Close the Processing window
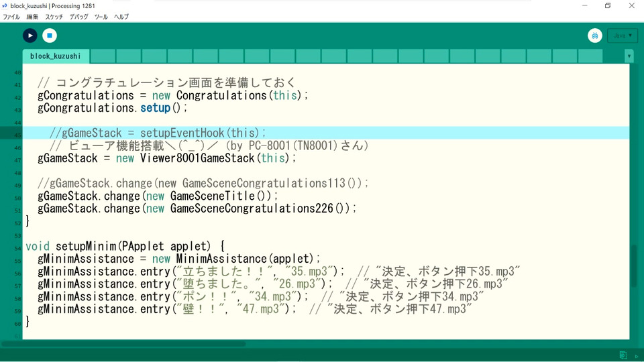 [632, 6]
